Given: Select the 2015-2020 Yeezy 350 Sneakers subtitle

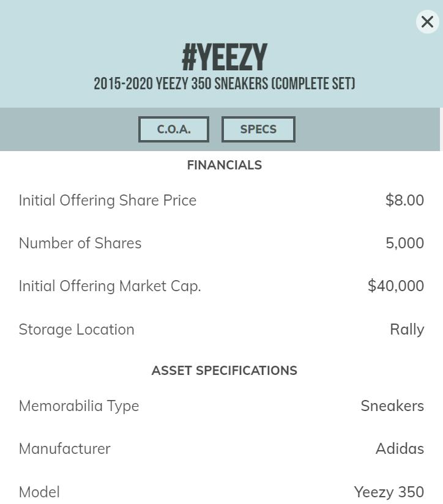Looking at the screenshot, I should [x=225, y=84].
